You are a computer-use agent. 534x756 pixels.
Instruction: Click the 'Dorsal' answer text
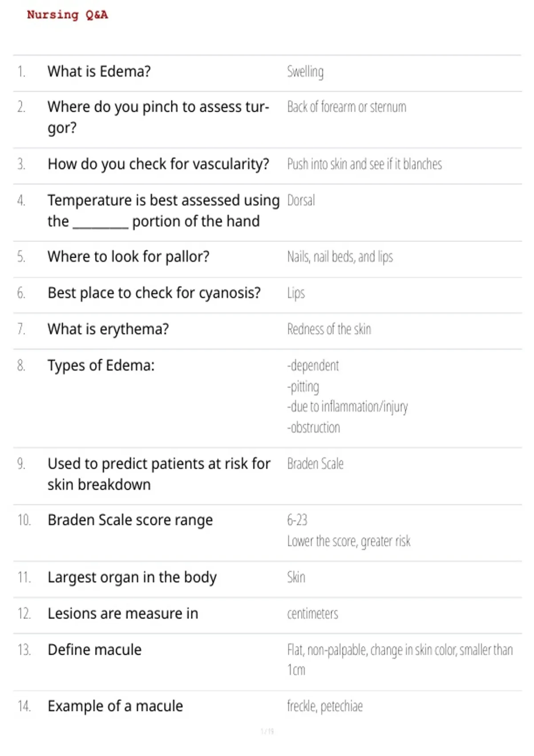301,200
